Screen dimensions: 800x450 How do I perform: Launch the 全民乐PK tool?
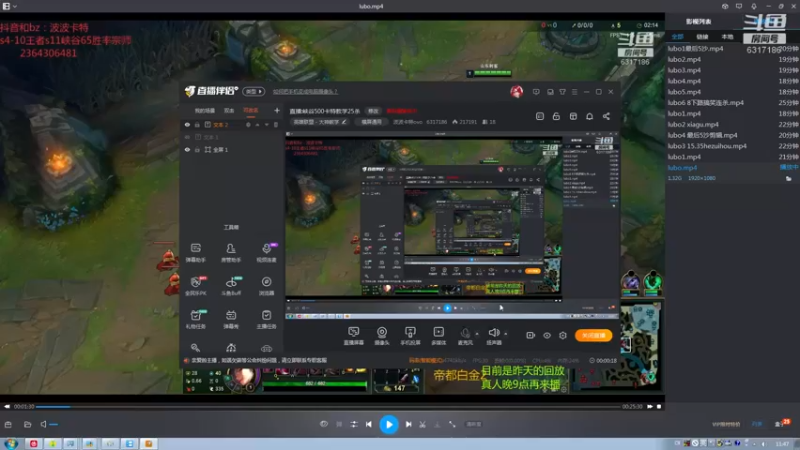click(196, 286)
